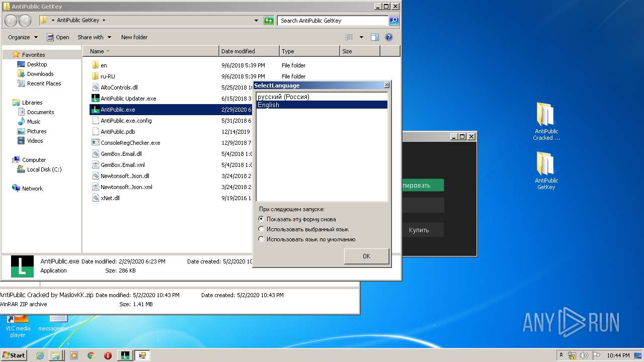The width and height of the screenshot is (644, 362).
Task: Switch to AntiPublic app taskbar button
Action: [x=125, y=355]
